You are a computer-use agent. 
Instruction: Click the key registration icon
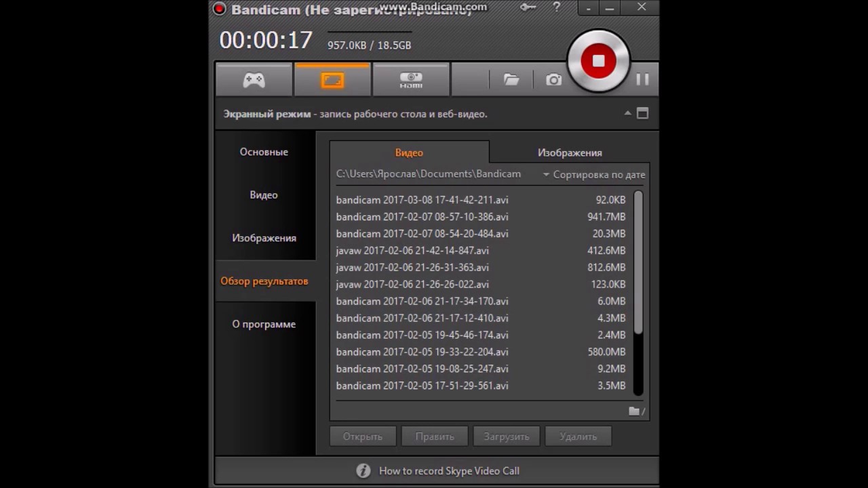[x=528, y=7]
